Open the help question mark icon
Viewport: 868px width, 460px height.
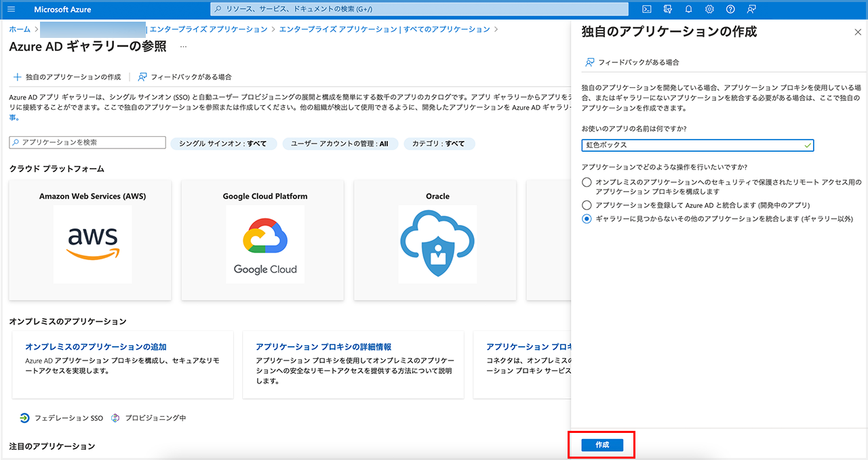point(730,9)
